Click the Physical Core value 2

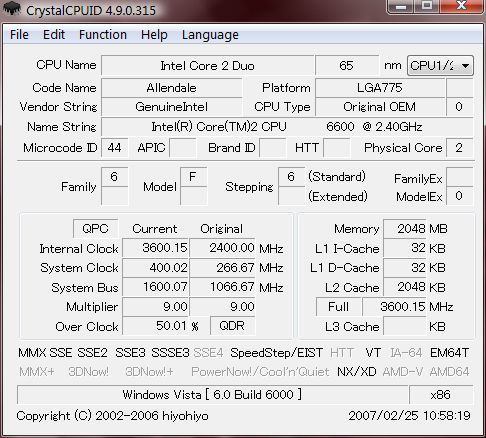click(459, 148)
